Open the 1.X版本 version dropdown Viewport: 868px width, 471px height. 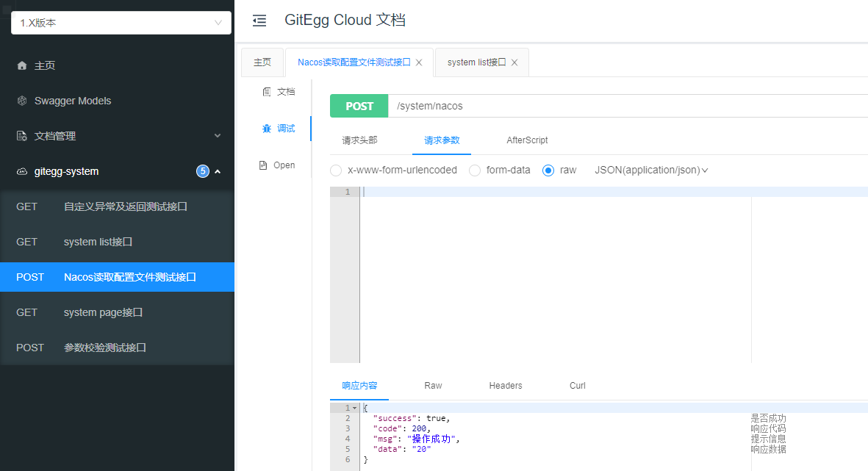(121, 23)
